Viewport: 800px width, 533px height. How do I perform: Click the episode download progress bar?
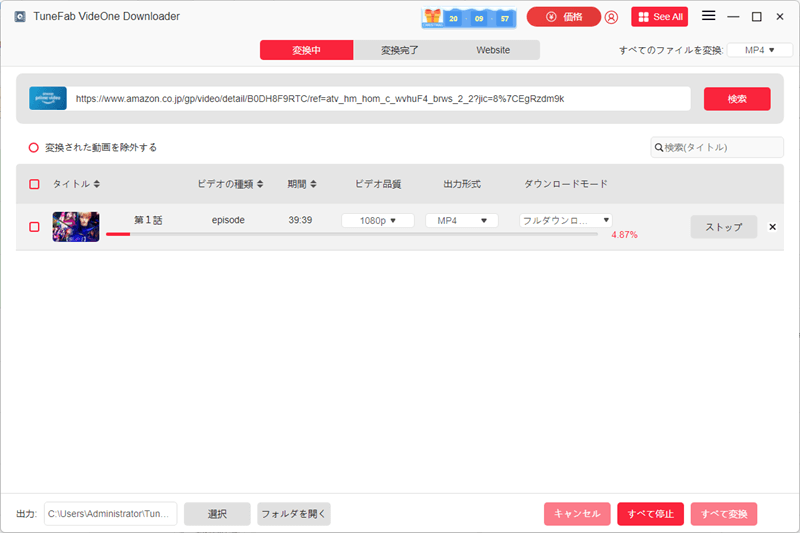pyautogui.click(x=350, y=234)
